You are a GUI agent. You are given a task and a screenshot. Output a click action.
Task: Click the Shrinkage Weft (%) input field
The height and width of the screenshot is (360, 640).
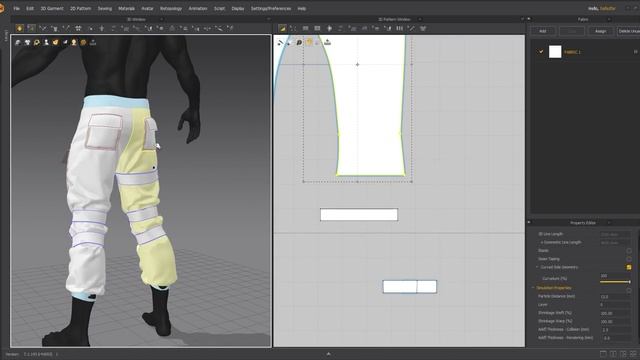pos(615,313)
